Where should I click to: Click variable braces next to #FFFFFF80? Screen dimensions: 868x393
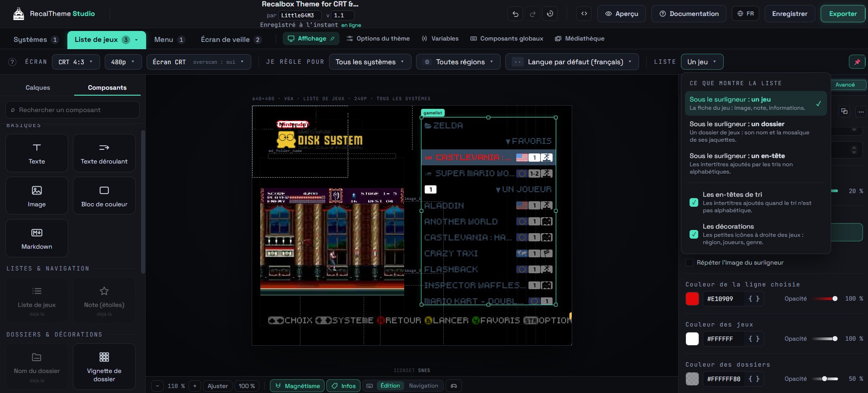tap(754, 379)
